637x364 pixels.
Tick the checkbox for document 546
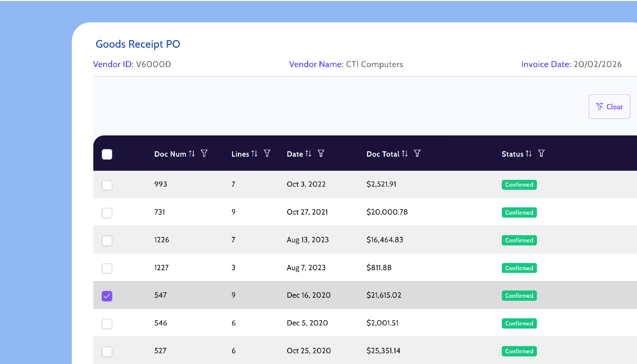(x=107, y=324)
